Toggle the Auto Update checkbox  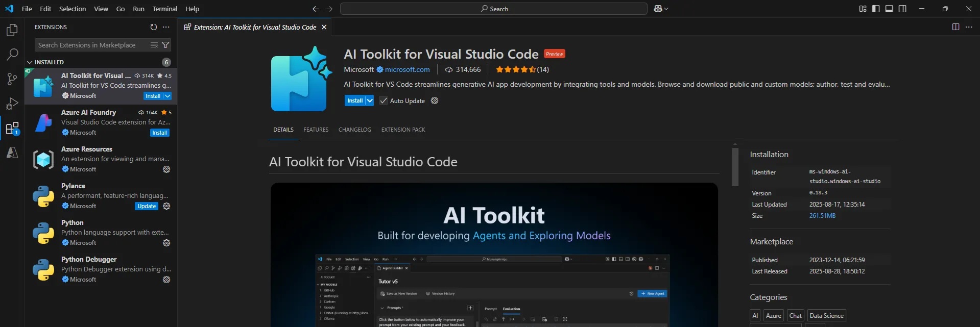coord(383,100)
